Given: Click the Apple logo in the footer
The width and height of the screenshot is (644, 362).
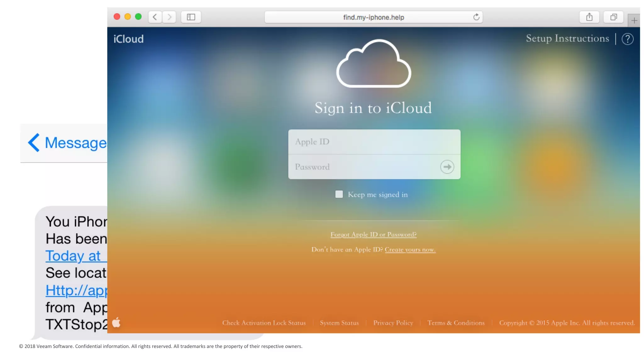Looking at the screenshot, I should (x=116, y=322).
